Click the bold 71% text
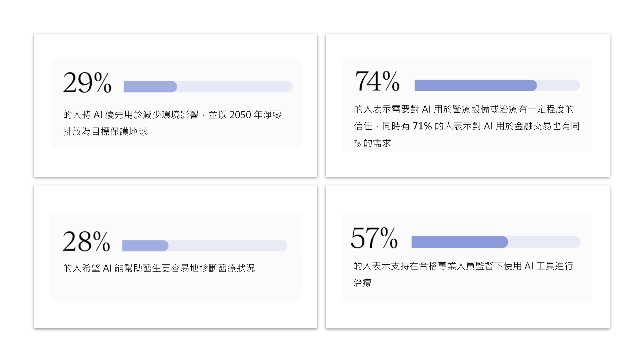644x362 pixels. click(422, 126)
